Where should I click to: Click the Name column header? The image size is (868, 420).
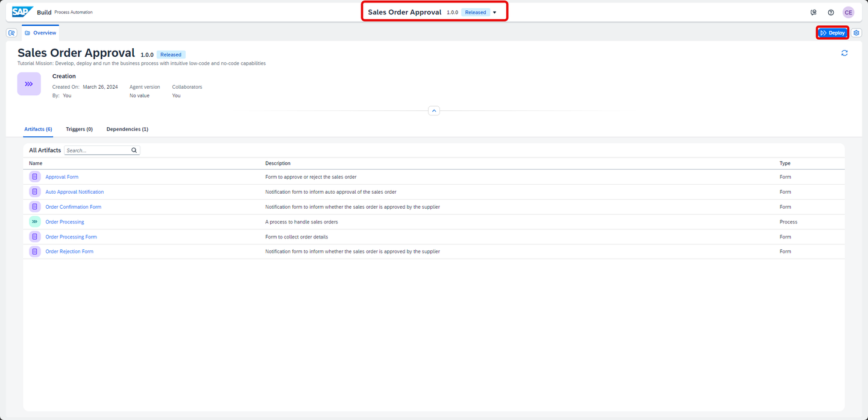coord(36,164)
